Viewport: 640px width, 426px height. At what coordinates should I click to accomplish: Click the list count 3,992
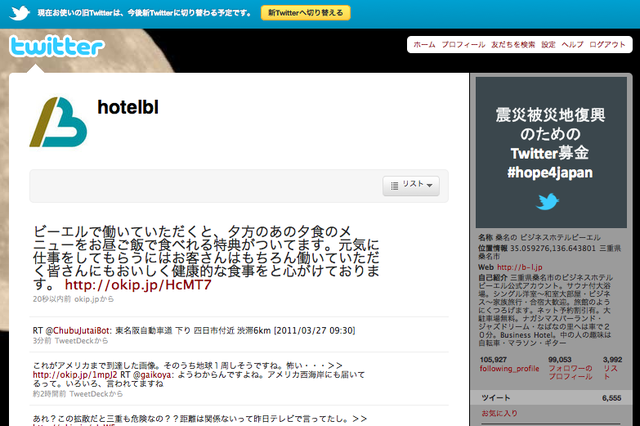click(612, 359)
